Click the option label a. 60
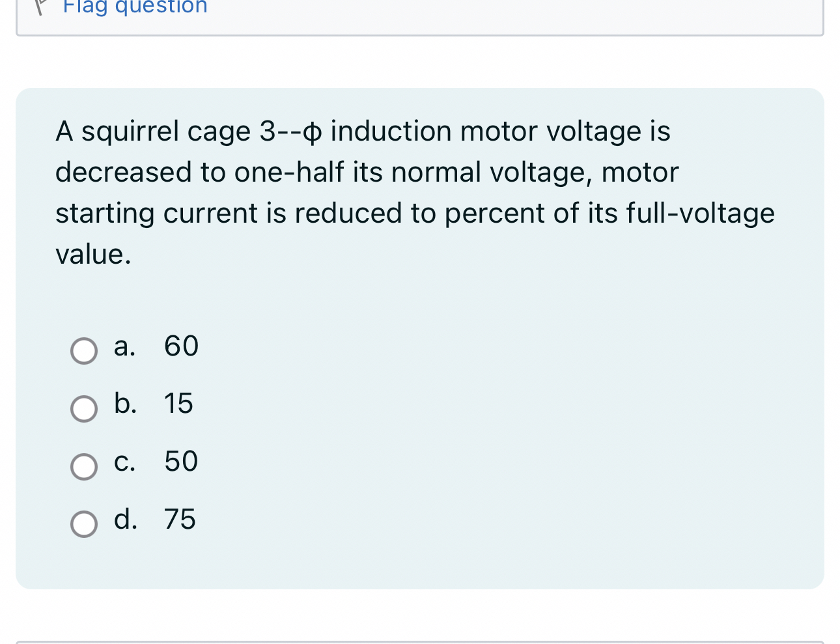This screenshot has height=644, width=840. click(155, 346)
